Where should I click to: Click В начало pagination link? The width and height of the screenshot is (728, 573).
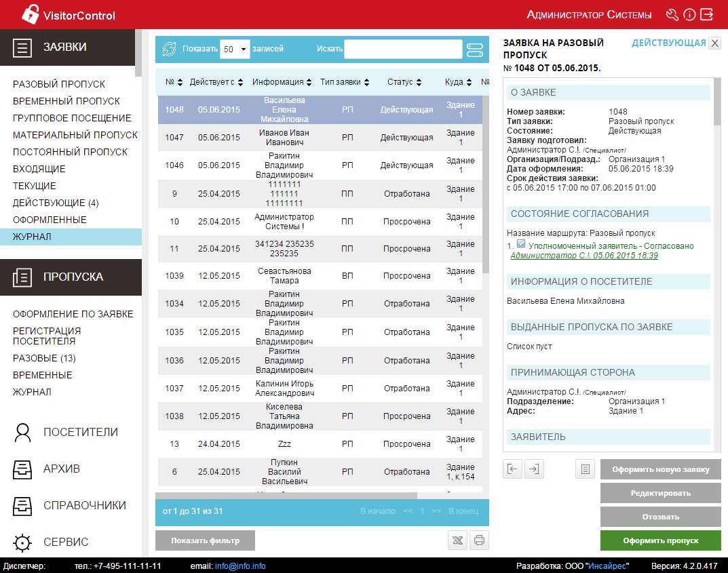tap(377, 511)
